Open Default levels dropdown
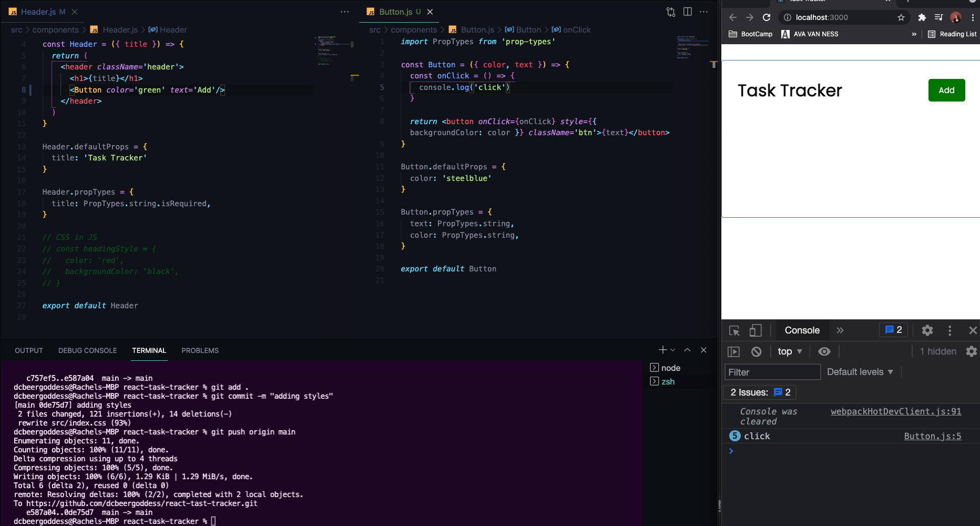Screen dimensions: 980x526 (860, 372)
